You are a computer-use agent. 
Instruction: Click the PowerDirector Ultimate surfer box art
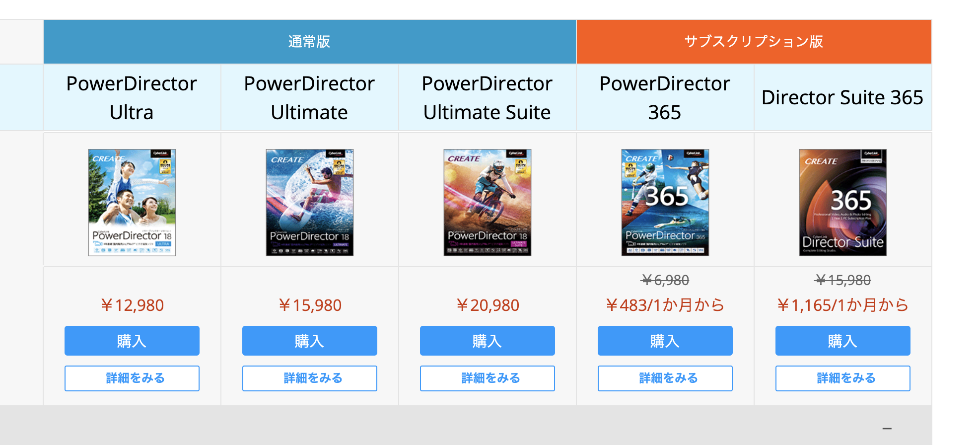[310, 203]
